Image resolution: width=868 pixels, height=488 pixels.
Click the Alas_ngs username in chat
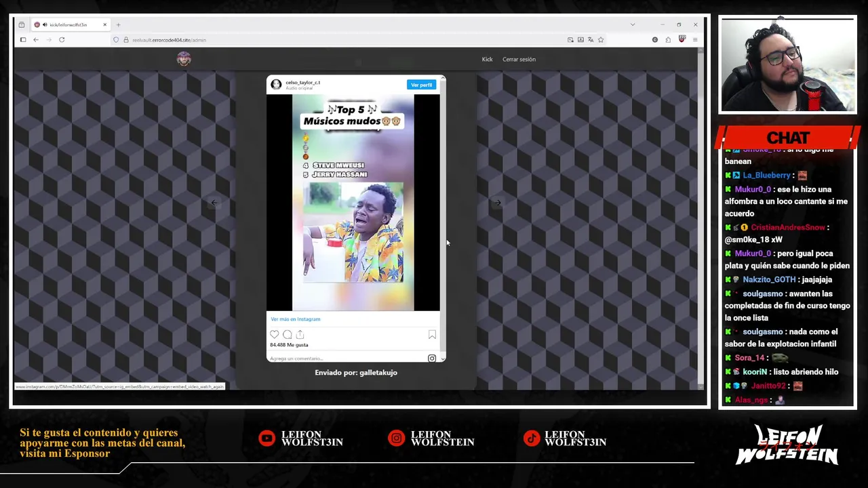click(751, 401)
